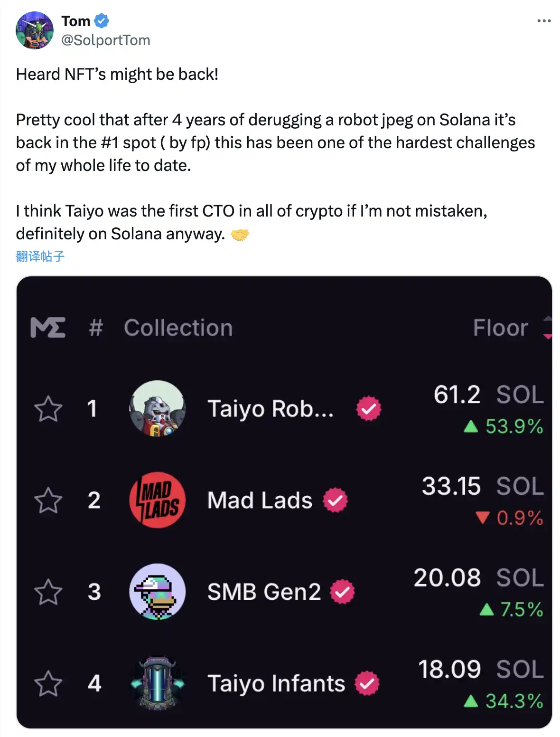
Task: Click the Taiyo Infants capsule icon
Action: pyautogui.click(x=158, y=683)
